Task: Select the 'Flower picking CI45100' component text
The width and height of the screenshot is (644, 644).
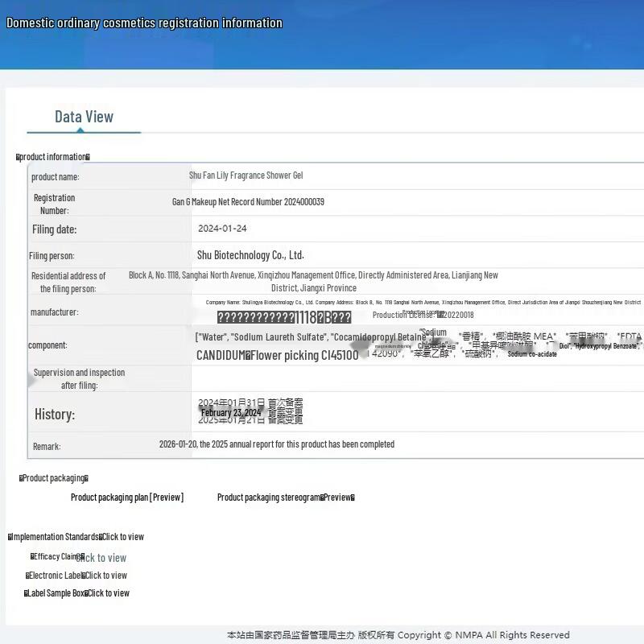Action: click(304, 355)
